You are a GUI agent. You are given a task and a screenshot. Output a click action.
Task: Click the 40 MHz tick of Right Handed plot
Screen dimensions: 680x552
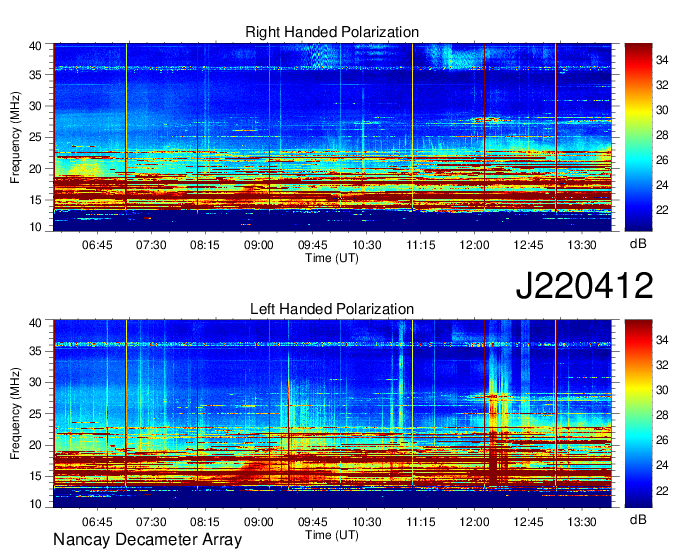(35, 46)
